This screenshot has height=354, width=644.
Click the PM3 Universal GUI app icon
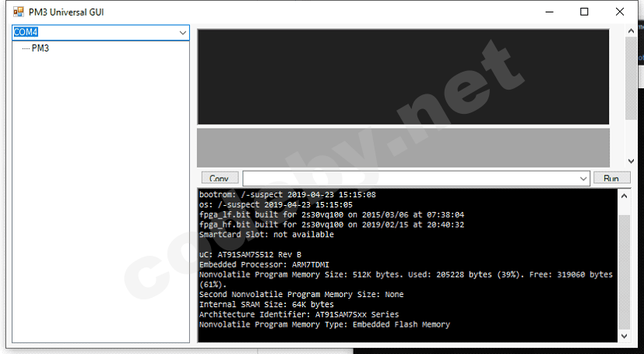[x=18, y=12]
